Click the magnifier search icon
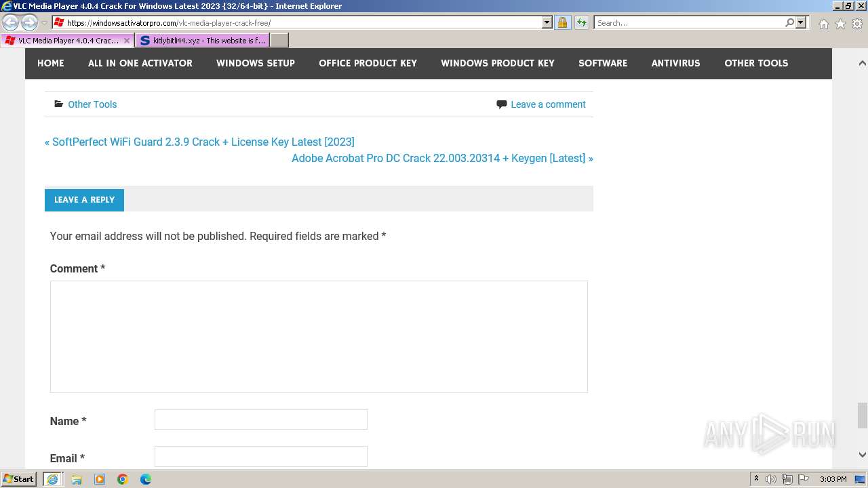Viewport: 868px width, 488px height. point(789,22)
